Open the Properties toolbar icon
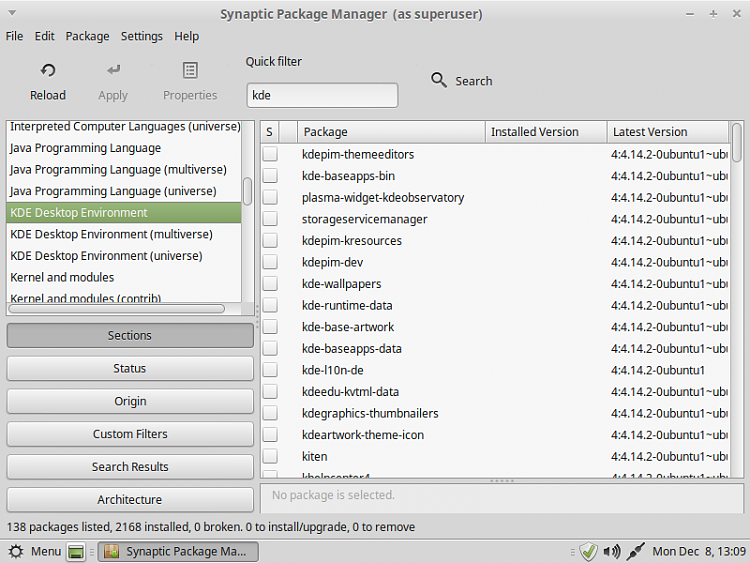This screenshot has height=563, width=750. click(x=190, y=70)
